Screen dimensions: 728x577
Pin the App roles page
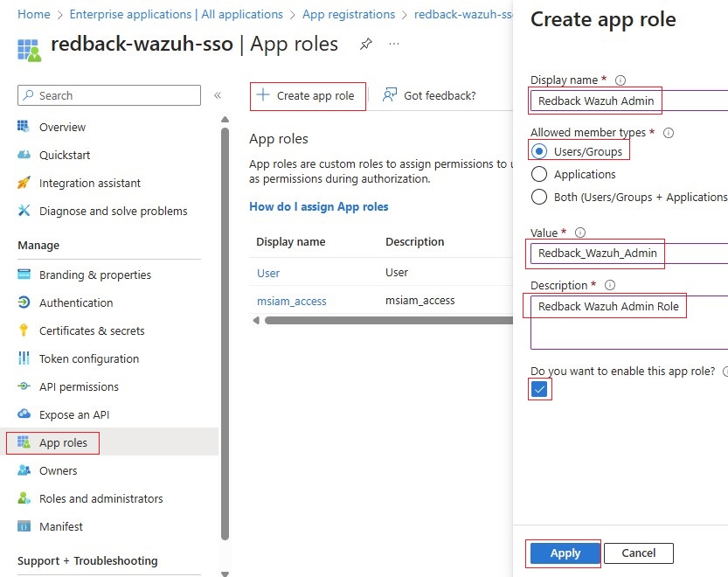coord(366,44)
